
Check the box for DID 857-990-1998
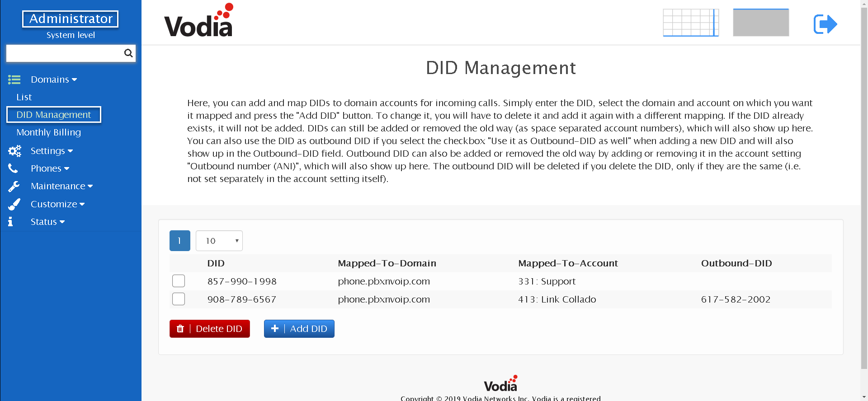179,281
